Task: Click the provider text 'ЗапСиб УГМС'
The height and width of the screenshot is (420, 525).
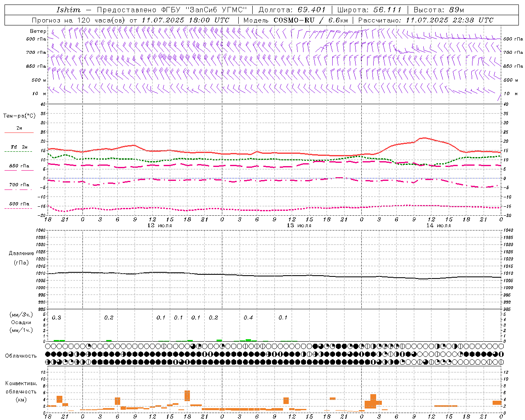Action: click(217, 10)
